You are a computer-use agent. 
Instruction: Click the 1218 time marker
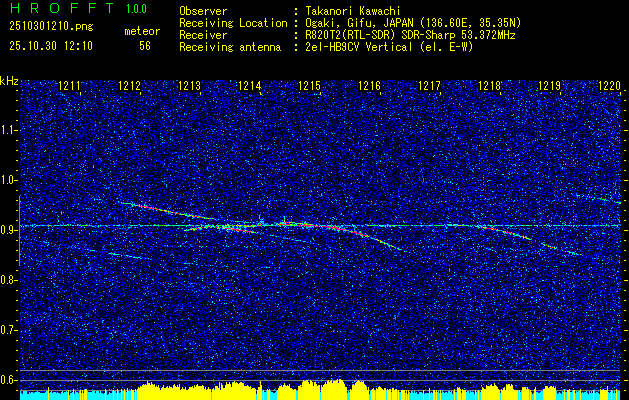489,85
